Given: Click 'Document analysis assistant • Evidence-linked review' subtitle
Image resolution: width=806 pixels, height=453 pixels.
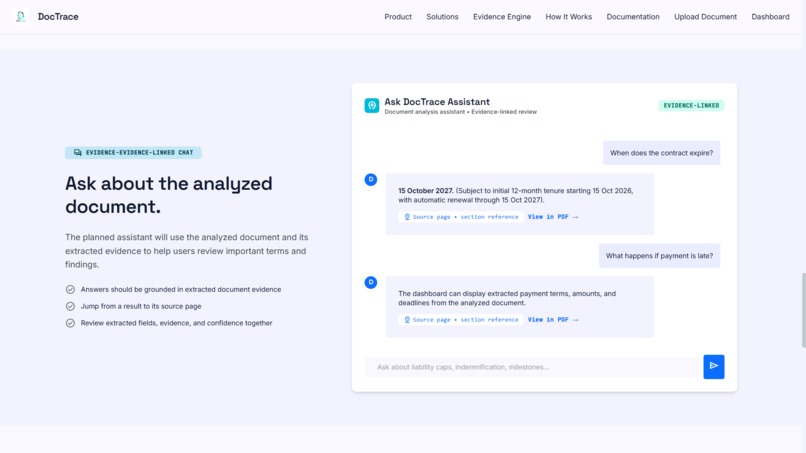Looking at the screenshot, I should pyautogui.click(x=461, y=112).
